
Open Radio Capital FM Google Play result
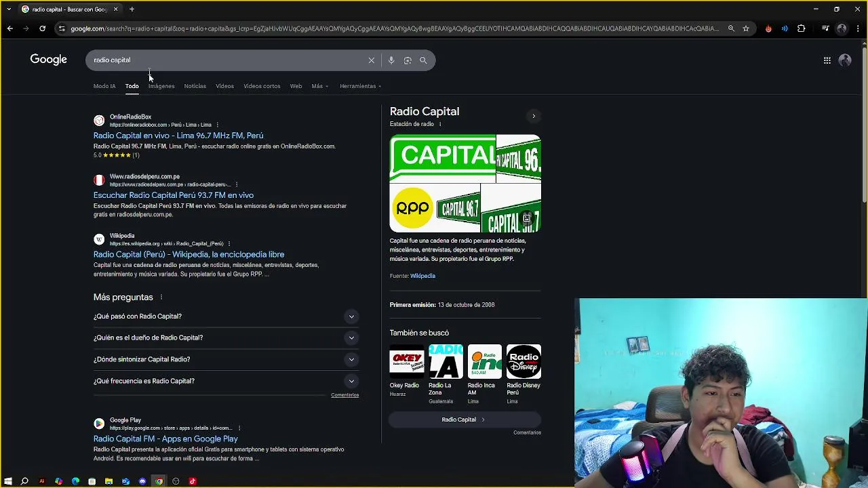(x=165, y=439)
